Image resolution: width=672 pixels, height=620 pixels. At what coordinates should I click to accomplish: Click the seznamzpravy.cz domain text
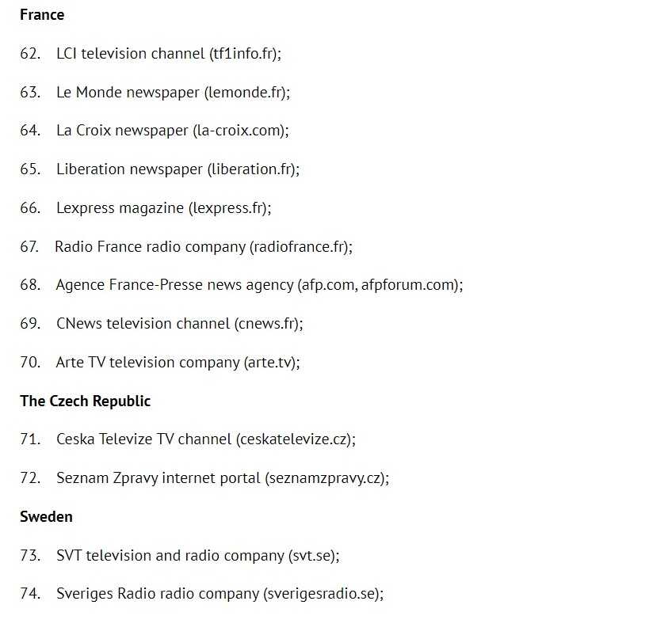tap(326, 478)
